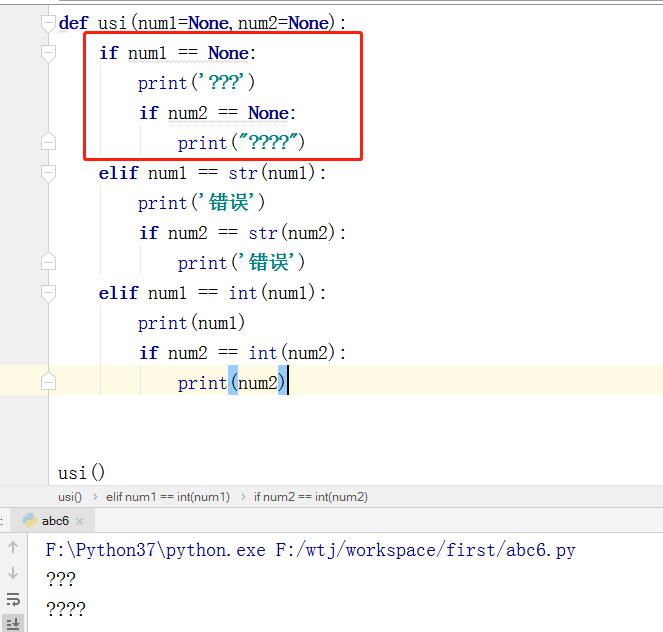This screenshot has width=663, height=632.
Task: Collapse the 'elif num1 == int(num1)' block
Action: click(48, 293)
